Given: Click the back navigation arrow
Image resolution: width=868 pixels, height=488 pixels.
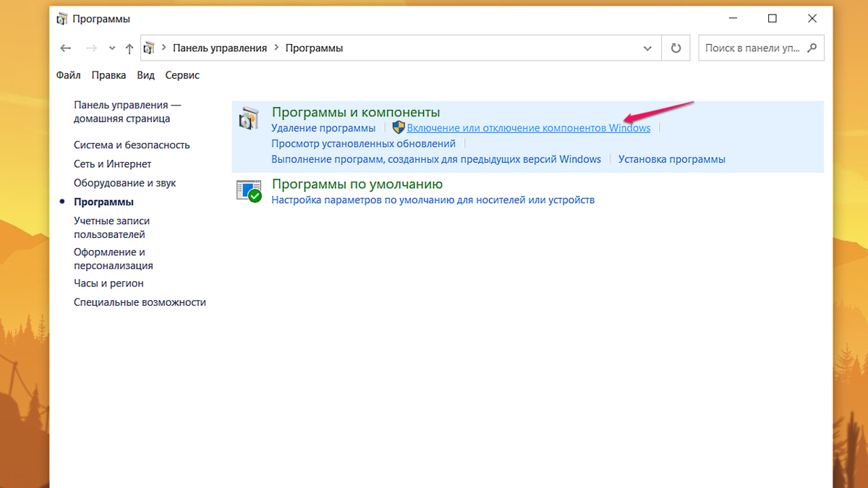Looking at the screenshot, I should [66, 47].
